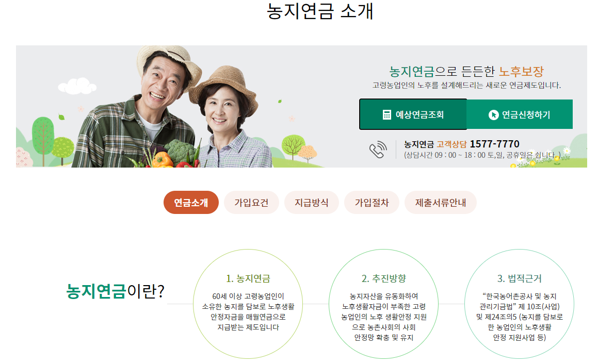Click the phone number 1577-7770

coord(495,144)
